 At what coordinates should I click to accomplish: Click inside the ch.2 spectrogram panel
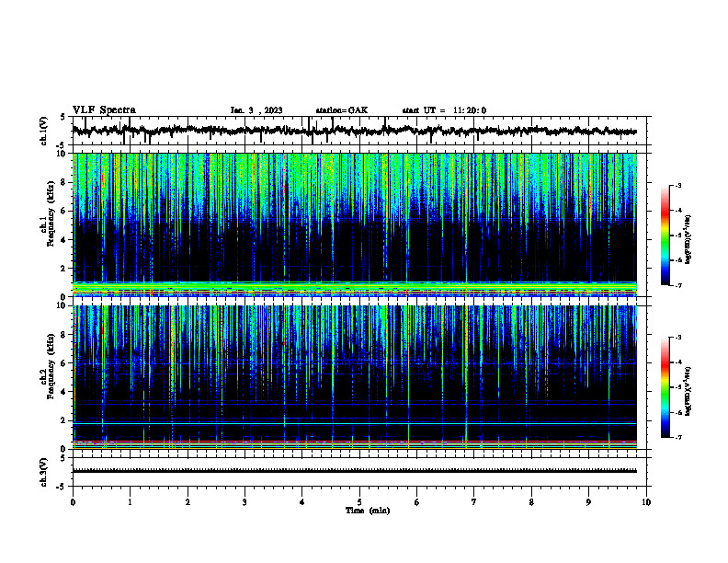[x=354, y=377]
